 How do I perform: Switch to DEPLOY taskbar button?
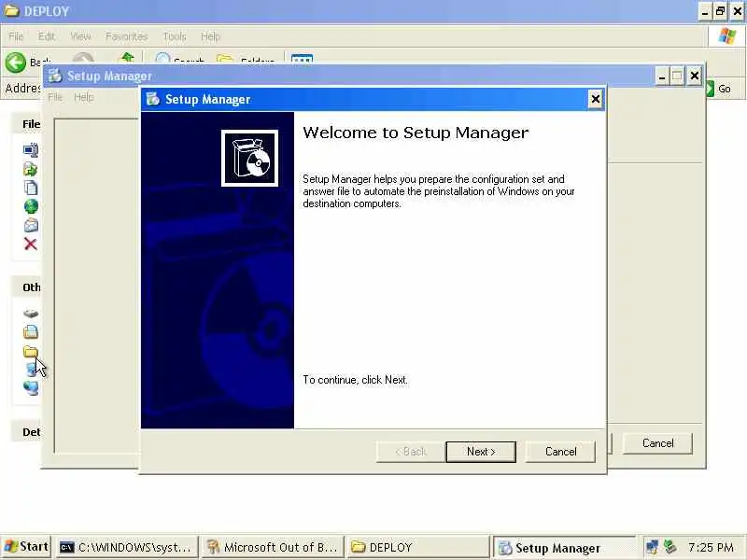click(417, 548)
